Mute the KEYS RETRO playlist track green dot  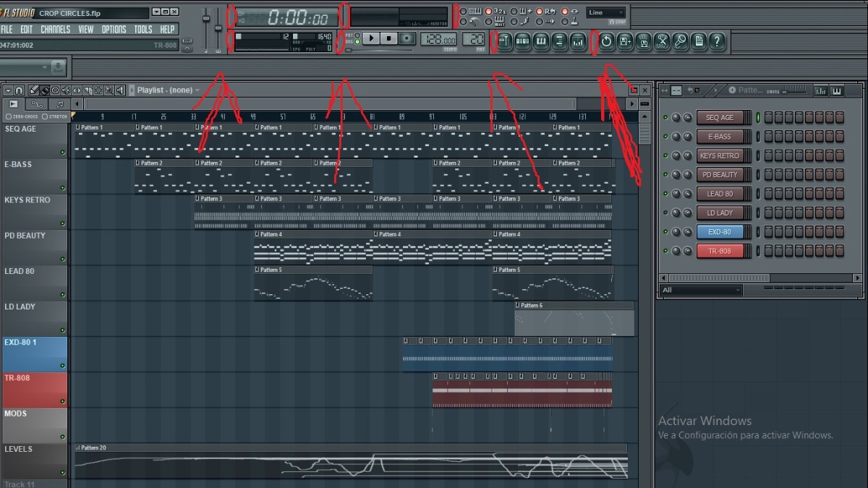coord(63,223)
